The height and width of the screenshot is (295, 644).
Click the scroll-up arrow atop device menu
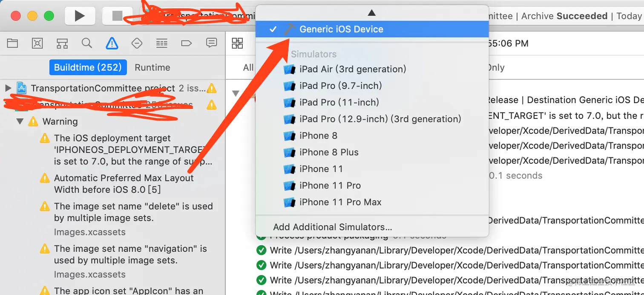coord(371,13)
